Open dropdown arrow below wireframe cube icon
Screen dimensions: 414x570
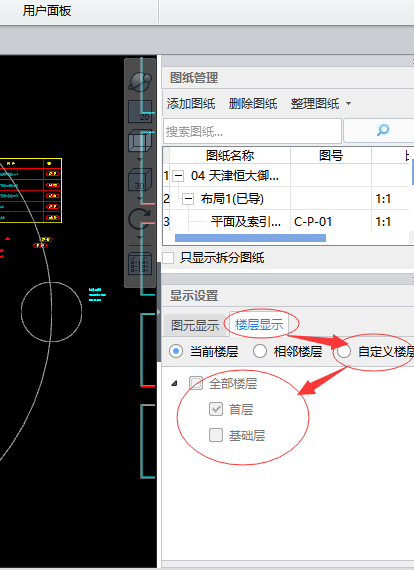[140, 160]
